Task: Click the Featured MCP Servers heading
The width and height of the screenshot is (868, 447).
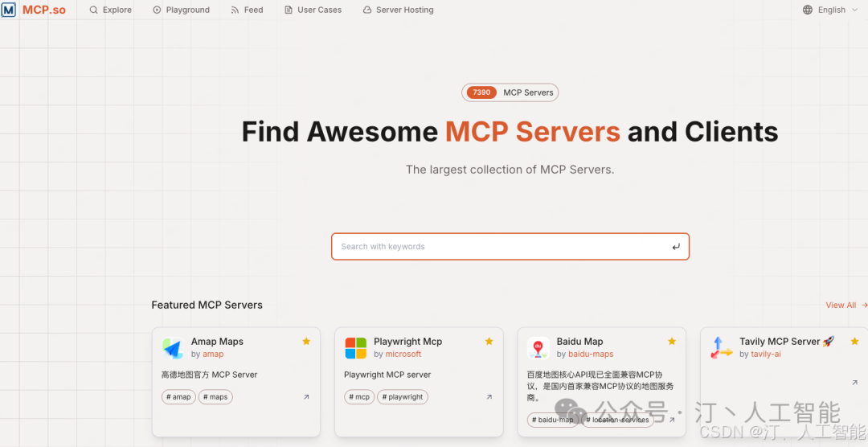Action: (x=207, y=306)
